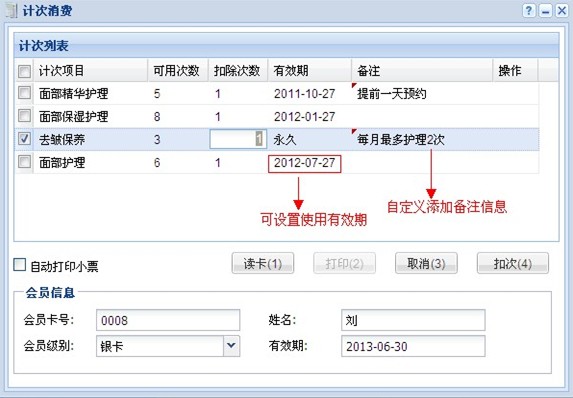The height and width of the screenshot is (398, 573).
Task: Click the 姓名 input field
Action: (413, 320)
